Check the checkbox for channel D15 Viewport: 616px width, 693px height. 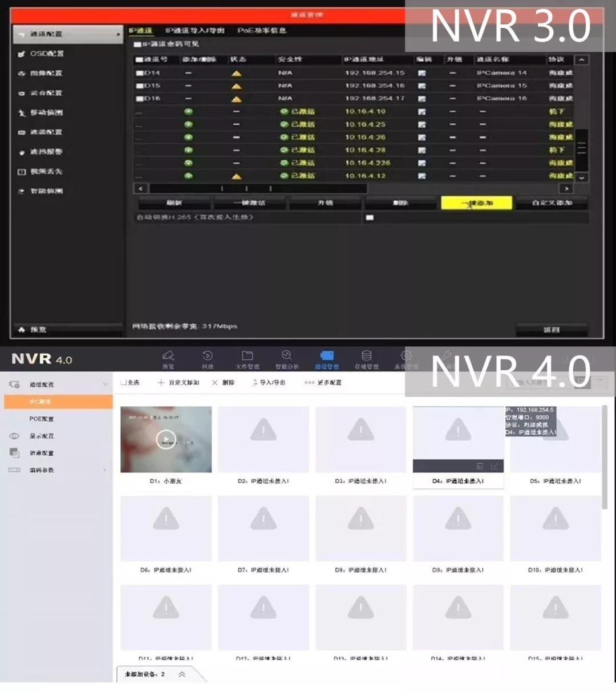coord(139,86)
